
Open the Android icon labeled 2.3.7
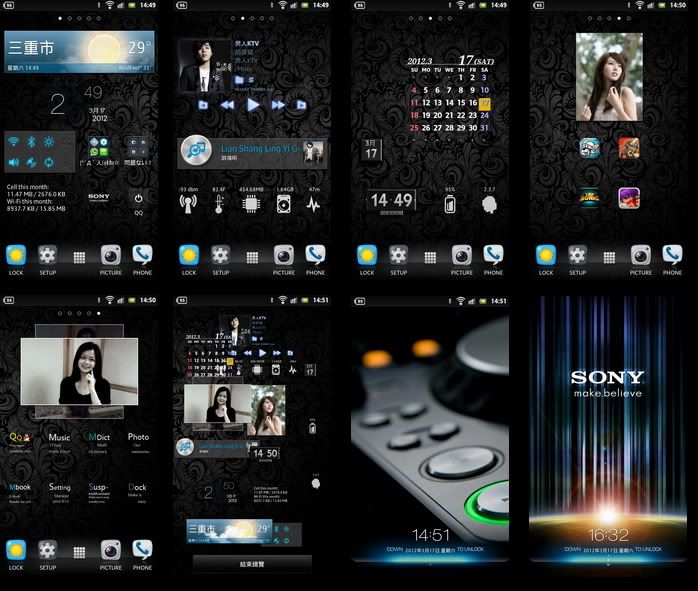tap(488, 204)
